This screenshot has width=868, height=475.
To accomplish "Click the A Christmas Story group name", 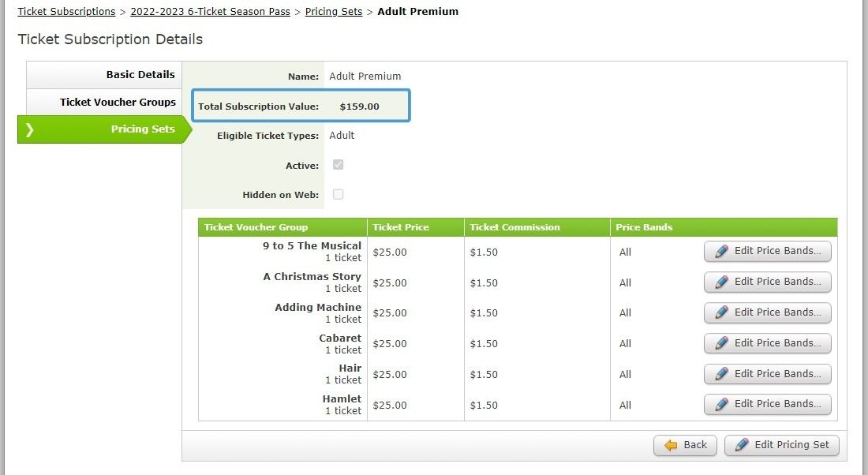I will point(312,276).
